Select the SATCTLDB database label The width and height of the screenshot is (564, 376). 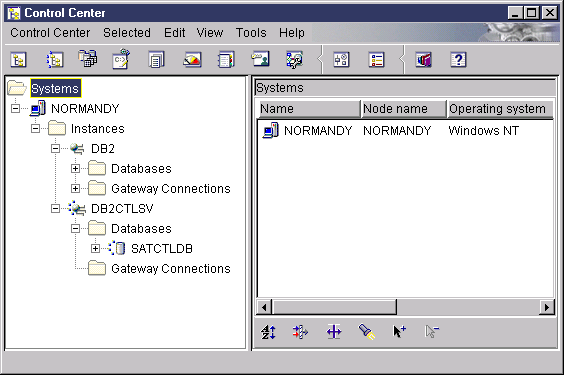(162, 248)
